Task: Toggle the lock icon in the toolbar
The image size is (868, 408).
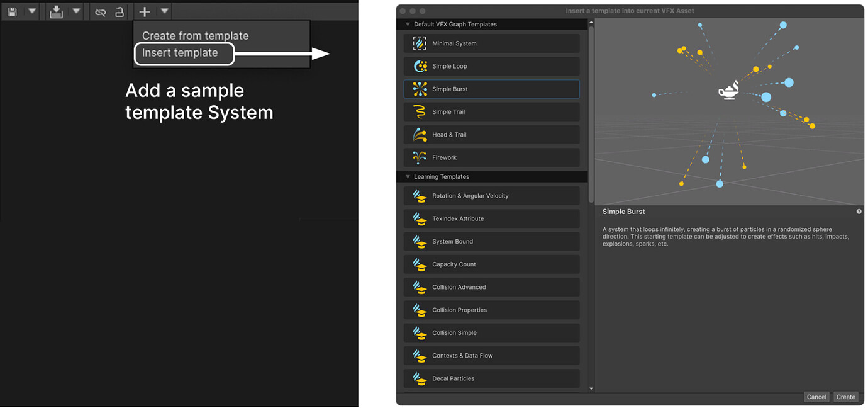Action: [118, 11]
